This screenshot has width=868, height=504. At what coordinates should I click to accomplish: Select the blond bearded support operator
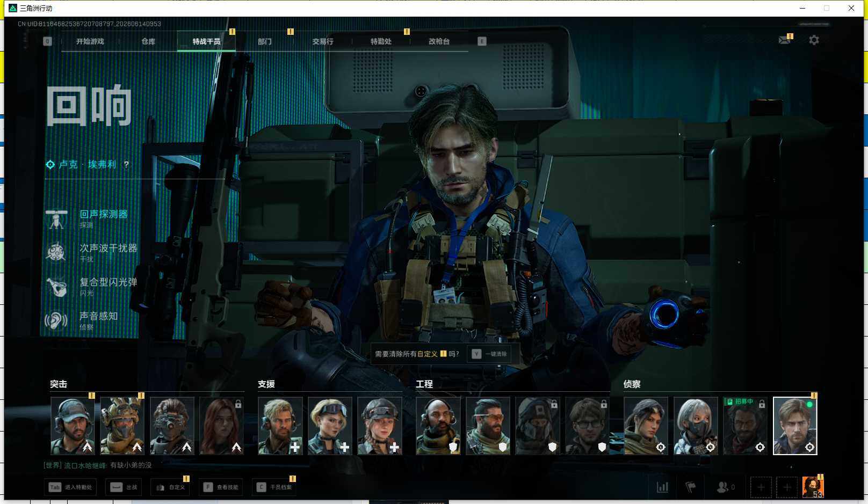point(280,426)
